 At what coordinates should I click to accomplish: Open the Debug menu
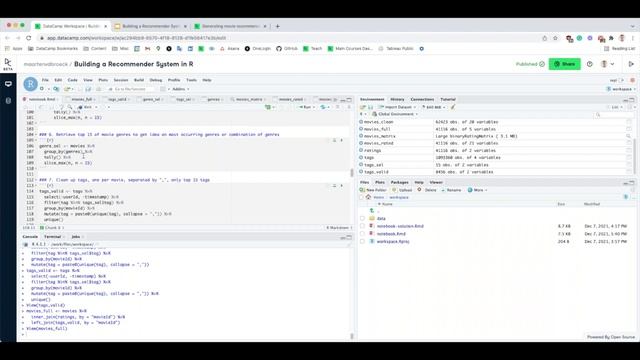156,80
